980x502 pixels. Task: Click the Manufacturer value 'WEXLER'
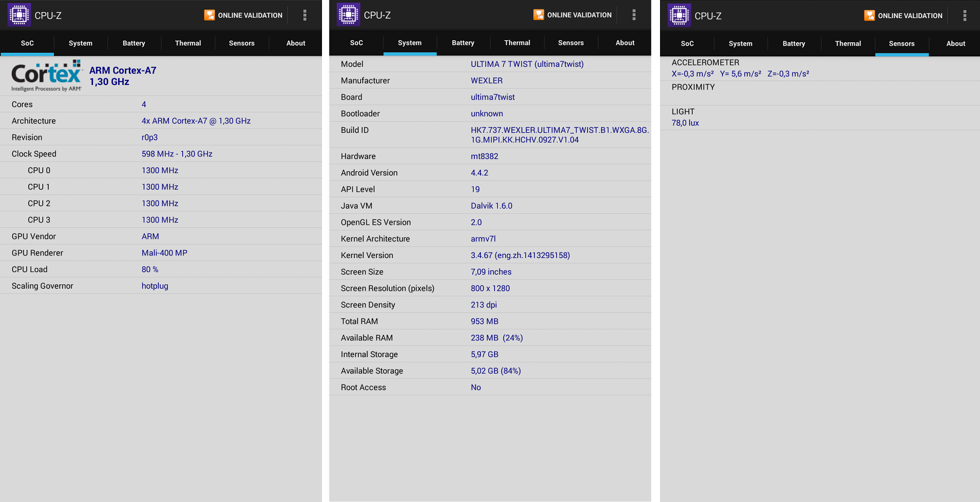pos(486,80)
